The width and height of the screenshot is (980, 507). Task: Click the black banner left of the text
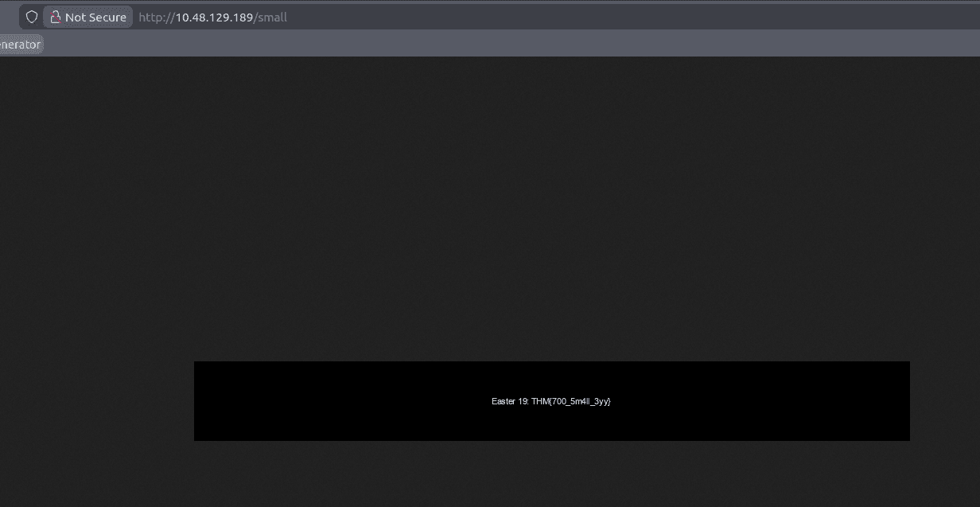click(x=334, y=401)
